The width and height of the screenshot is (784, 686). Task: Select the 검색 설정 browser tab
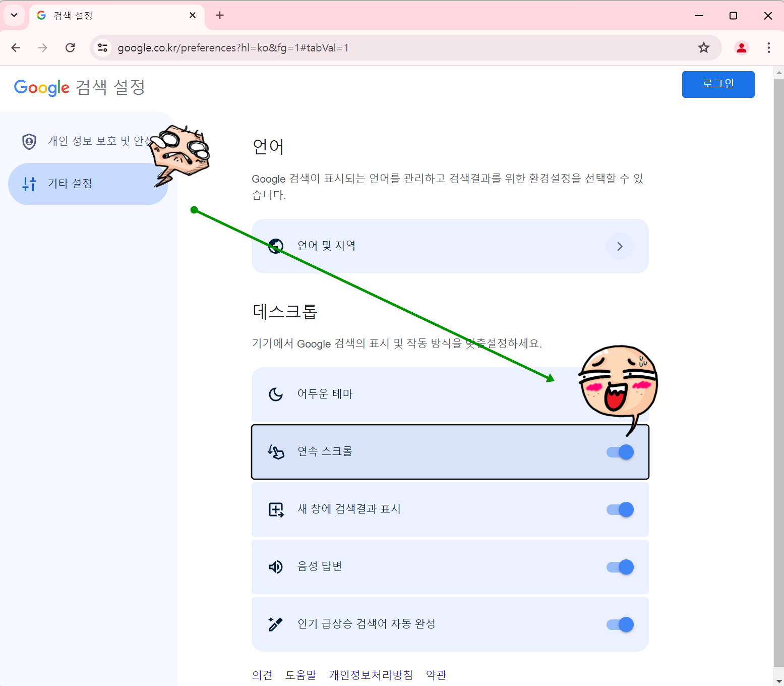click(x=101, y=15)
